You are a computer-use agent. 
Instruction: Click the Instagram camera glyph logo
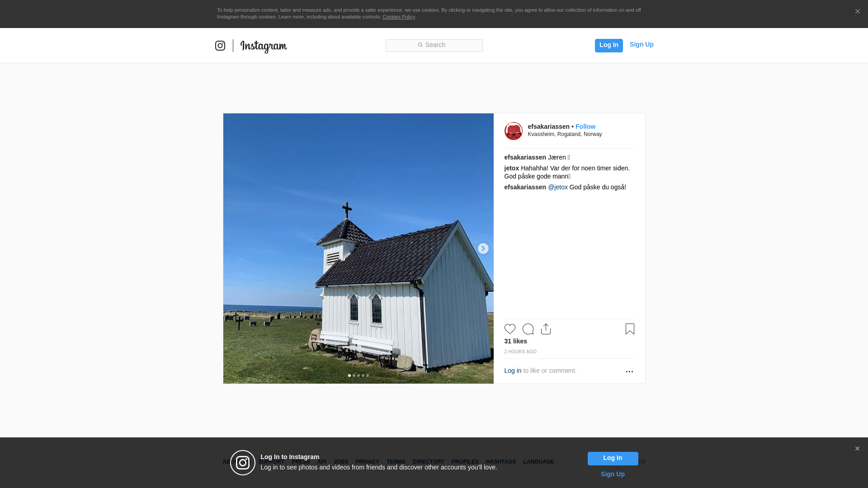click(220, 46)
